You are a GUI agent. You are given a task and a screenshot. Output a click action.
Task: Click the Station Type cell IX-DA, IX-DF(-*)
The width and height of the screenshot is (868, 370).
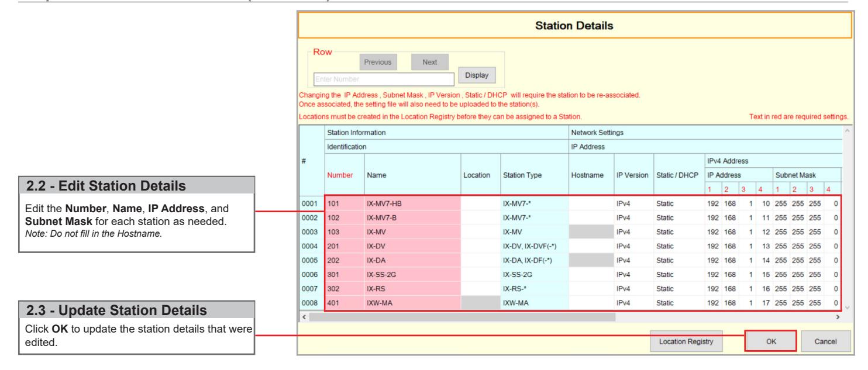click(x=534, y=261)
